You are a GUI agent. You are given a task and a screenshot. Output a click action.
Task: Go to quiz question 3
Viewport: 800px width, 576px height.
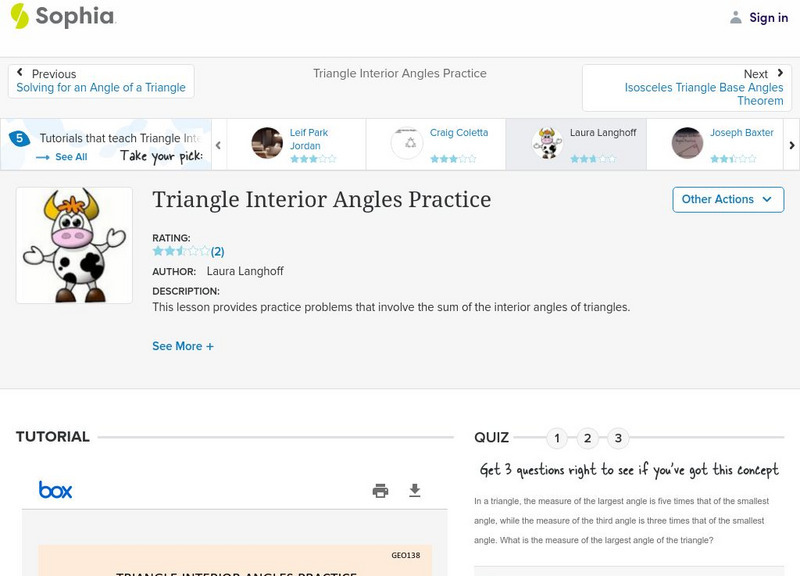619,438
